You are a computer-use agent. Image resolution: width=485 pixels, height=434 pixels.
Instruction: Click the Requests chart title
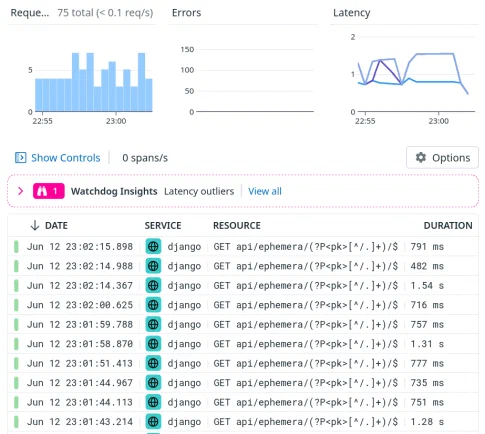[x=30, y=13]
